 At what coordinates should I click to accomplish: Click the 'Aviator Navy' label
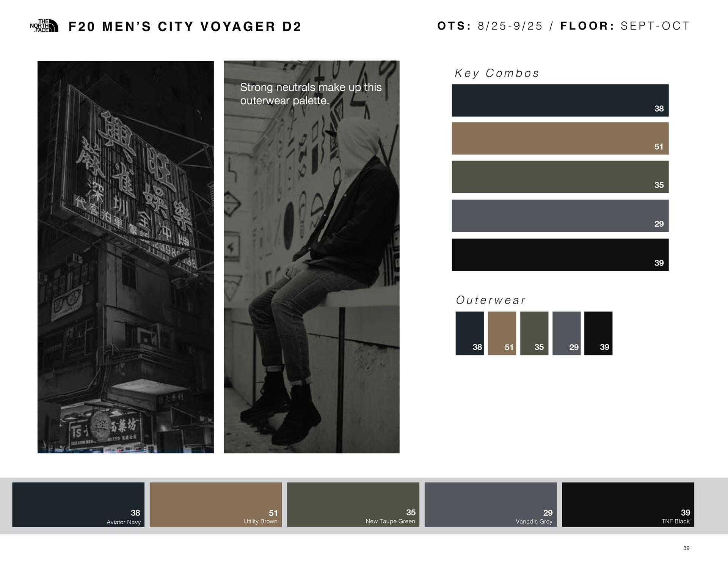[x=124, y=522]
